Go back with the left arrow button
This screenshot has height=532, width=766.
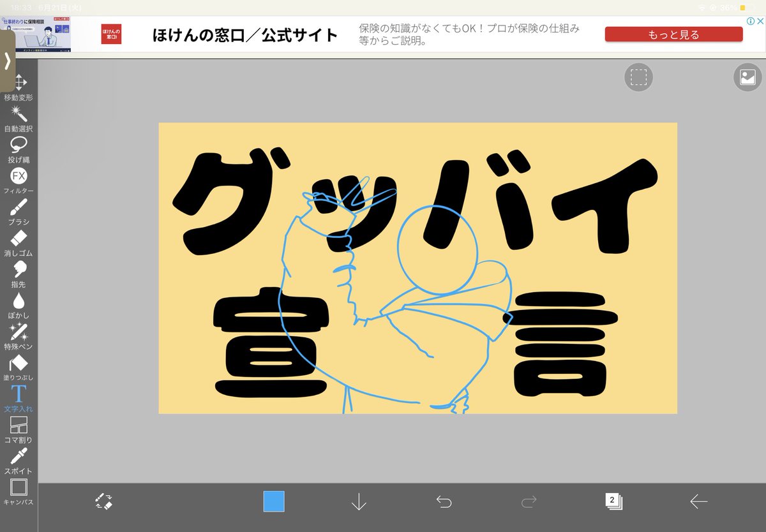[698, 502]
